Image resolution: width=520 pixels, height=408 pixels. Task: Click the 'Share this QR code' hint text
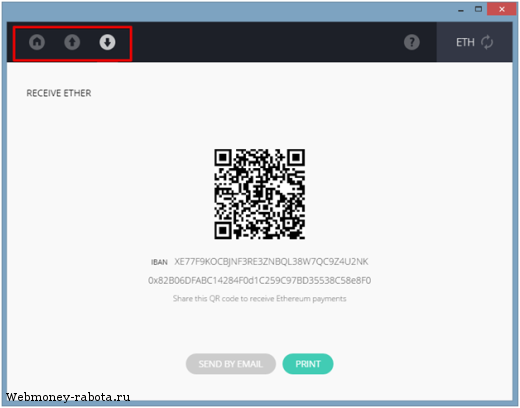click(259, 298)
